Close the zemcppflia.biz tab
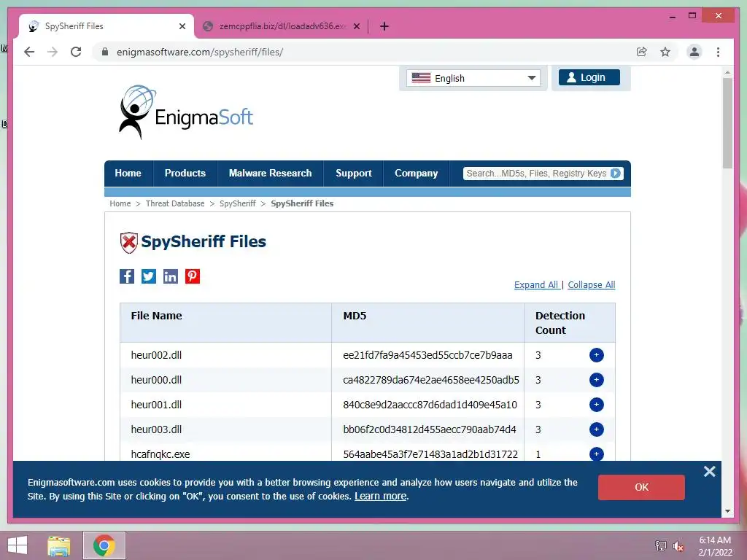Viewport: 747px width, 560px height. pyautogui.click(x=356, y=26)
